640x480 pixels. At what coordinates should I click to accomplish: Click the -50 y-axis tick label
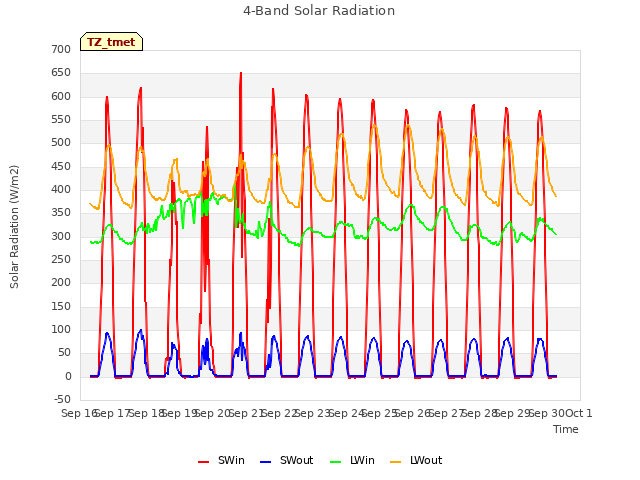coord(62,399)
